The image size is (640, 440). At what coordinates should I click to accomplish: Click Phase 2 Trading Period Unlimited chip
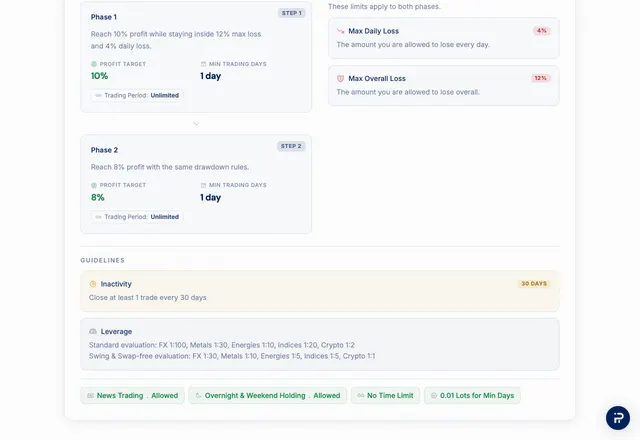(x=137, y=217)
